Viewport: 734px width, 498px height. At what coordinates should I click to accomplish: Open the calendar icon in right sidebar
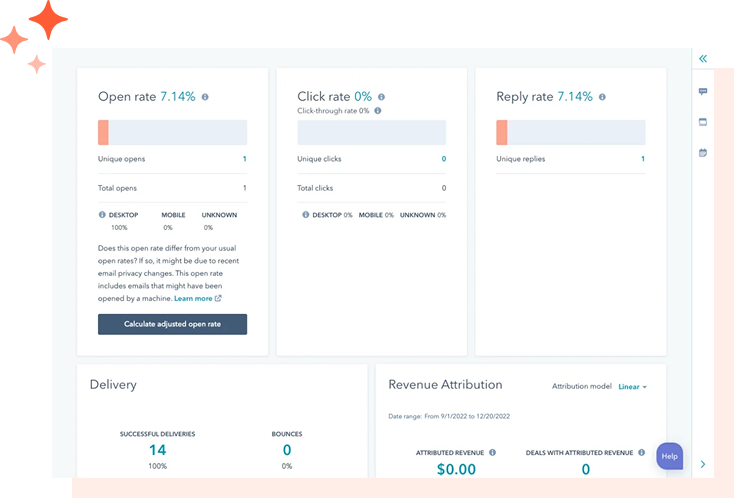tap(703, 153)
